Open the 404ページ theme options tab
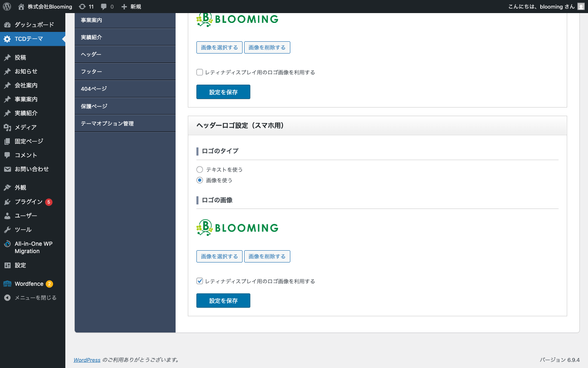This screenshot has height=368, width=588. tap(125, 89)
